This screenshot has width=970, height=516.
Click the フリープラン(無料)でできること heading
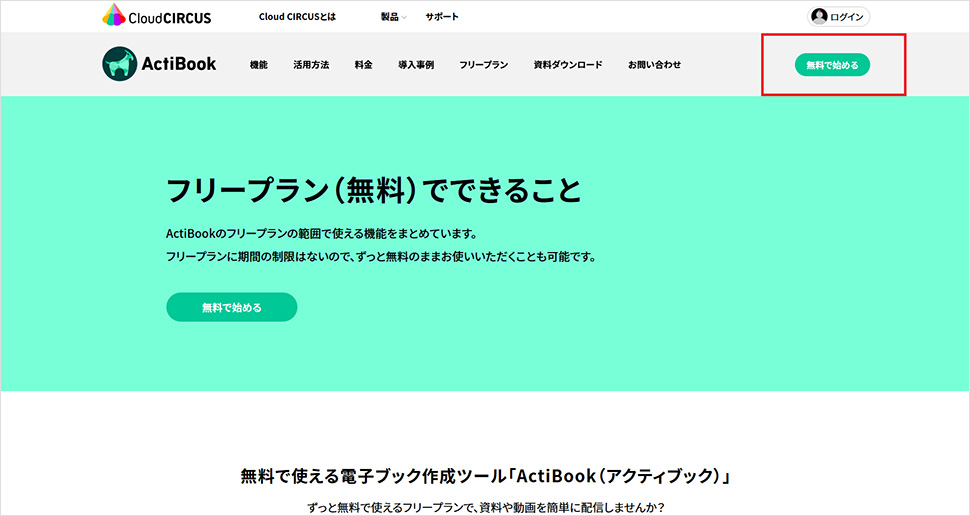(374, 190)
